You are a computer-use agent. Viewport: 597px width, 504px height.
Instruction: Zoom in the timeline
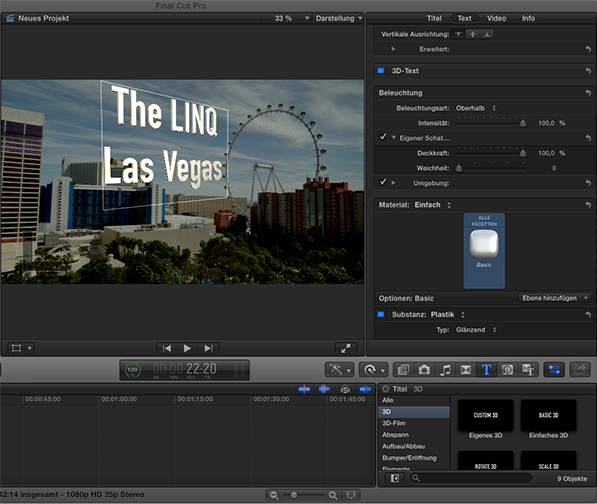point(333,495)
